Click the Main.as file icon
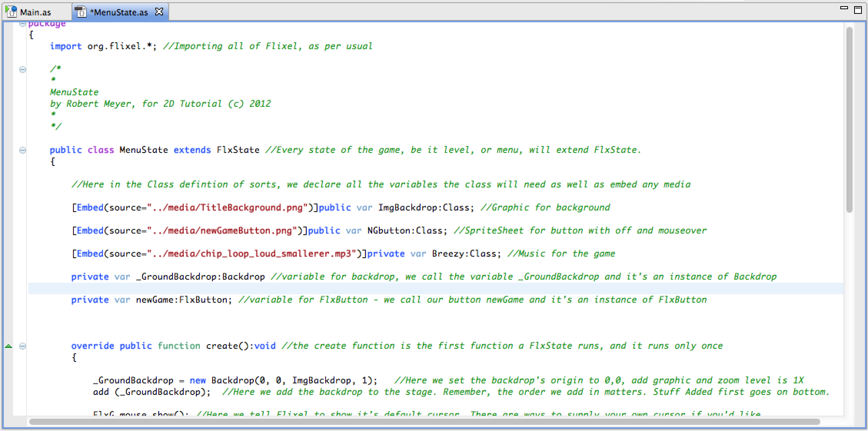 pyautogui.click(x=11, y=12)
